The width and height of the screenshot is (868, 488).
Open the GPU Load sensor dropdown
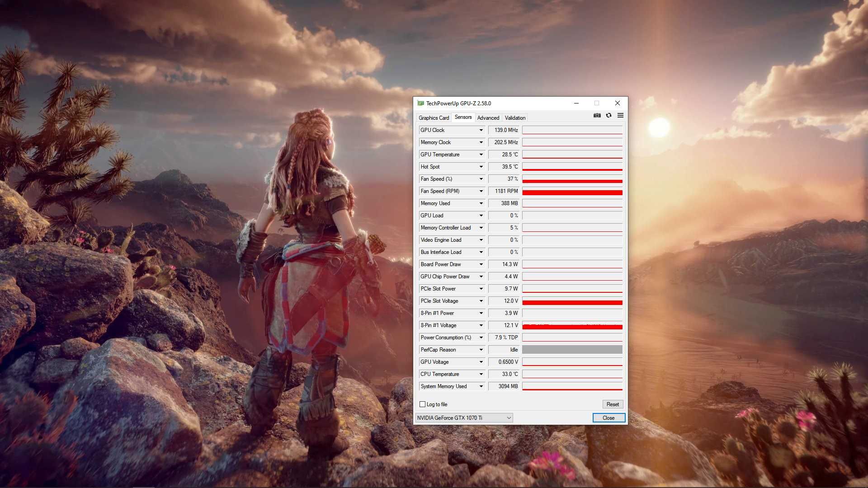[x=481, y=216]
